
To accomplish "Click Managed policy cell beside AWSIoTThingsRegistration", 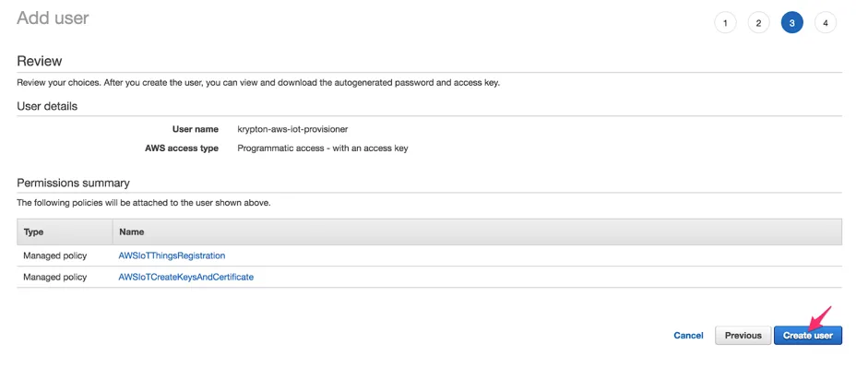I will [x=54, y=255].
